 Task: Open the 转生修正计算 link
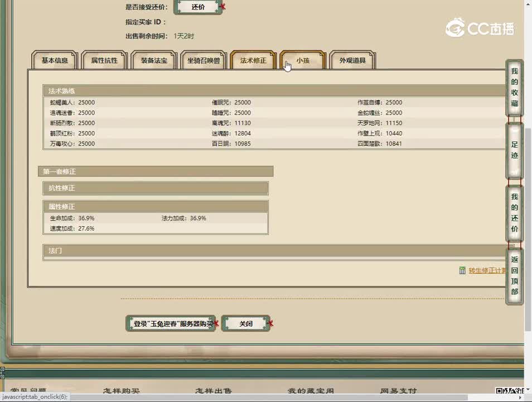487,270
